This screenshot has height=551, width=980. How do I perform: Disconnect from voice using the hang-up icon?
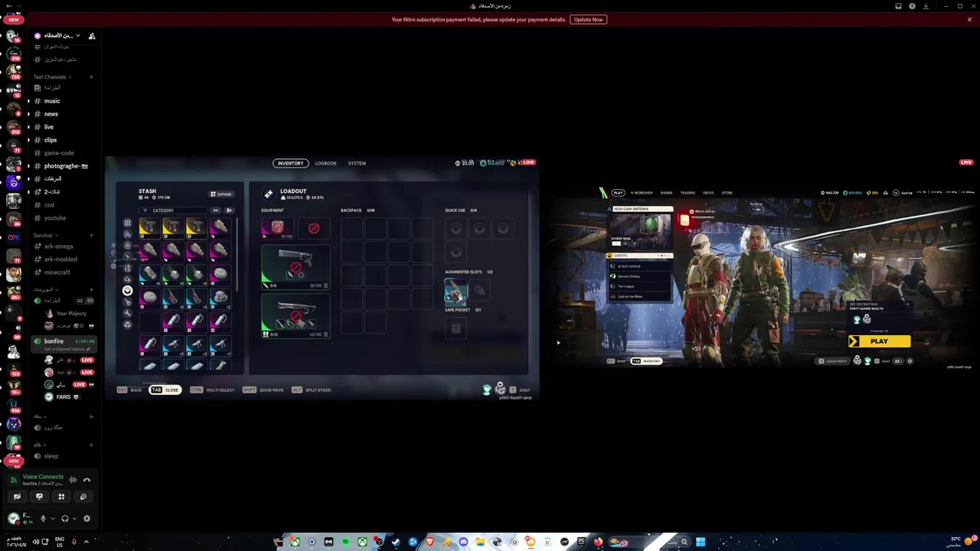pos(87,480)
